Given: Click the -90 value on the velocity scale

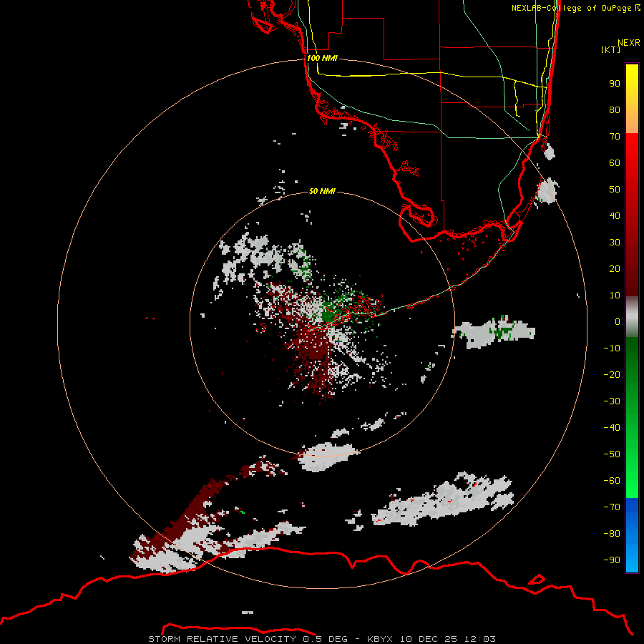Looking at the screenshot, I should [x=612, y=560].
